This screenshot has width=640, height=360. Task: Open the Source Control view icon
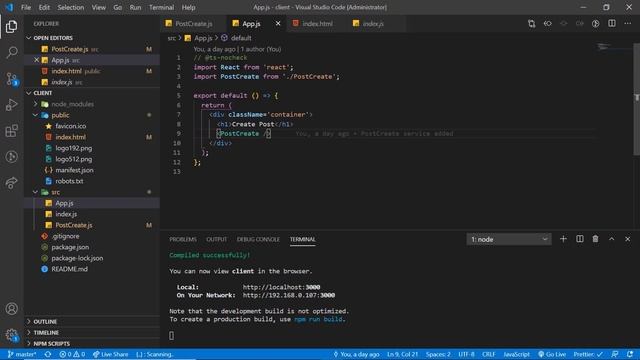pyautogui.click(x=11, y=78)
